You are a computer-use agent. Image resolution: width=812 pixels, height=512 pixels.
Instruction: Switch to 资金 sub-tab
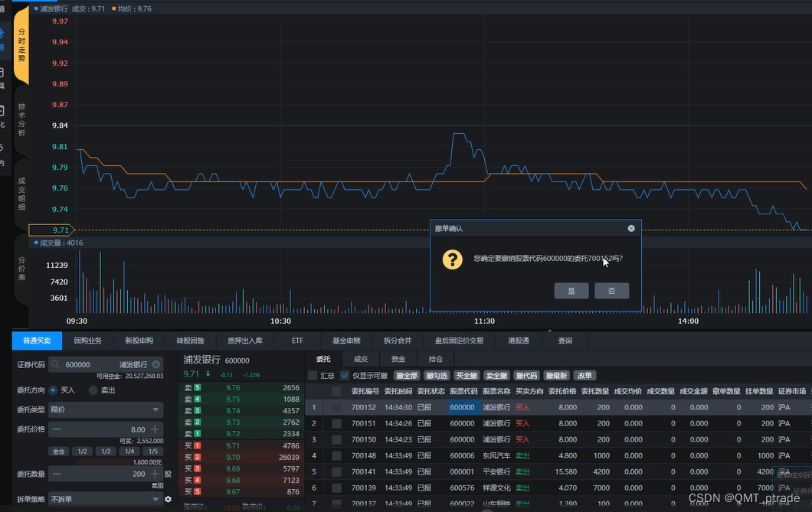click(x=398, y=359)
